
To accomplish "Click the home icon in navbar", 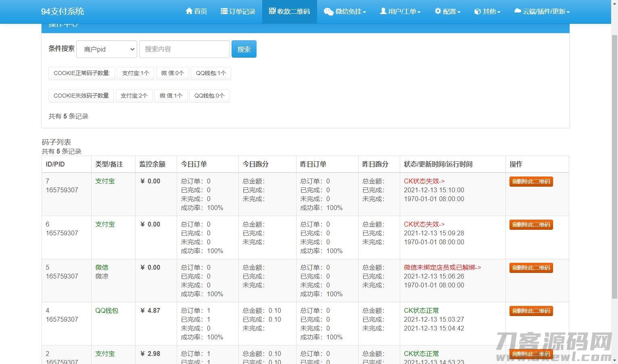I will pos(189,11).
